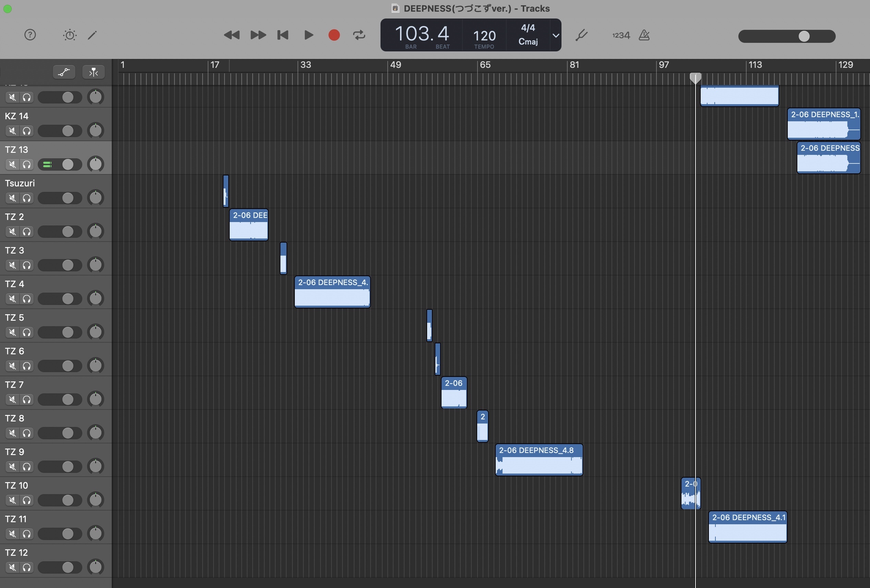Open the Smart Controls dial icon
The height and width of the screenshot is (588, 870).
point(70,35)
